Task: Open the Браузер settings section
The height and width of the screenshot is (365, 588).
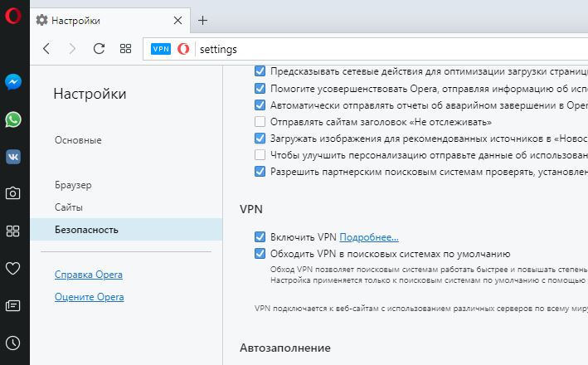Action: pos(73,185)
